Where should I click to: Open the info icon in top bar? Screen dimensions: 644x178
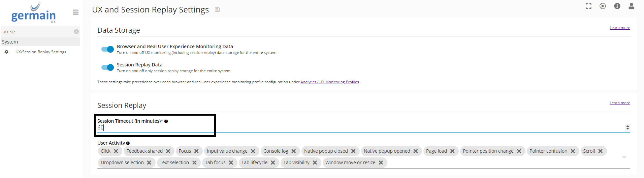617,6
